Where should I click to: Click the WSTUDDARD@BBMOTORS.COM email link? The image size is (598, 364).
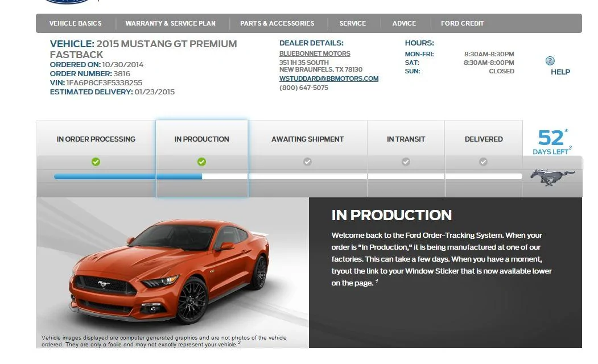tap(329, 78)
